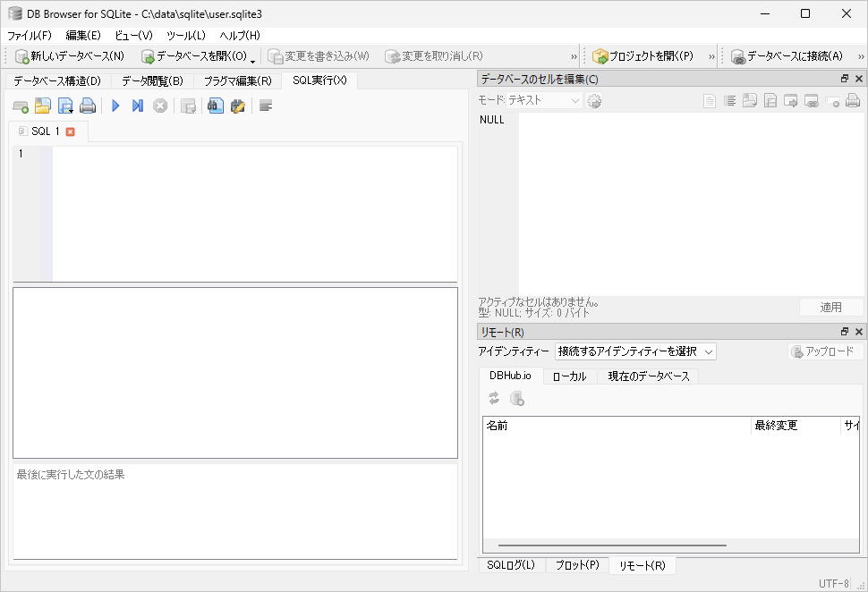
Task: Clone a database from DBHub.io icon
Action: pyautogui.click(x=516, y=400)
